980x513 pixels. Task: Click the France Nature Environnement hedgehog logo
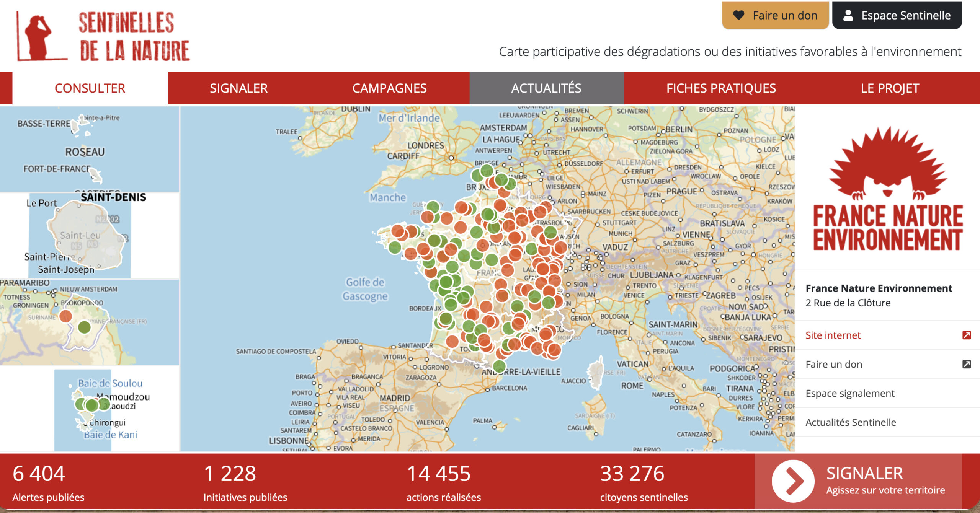pyautogui.click(x=887, y=188)
